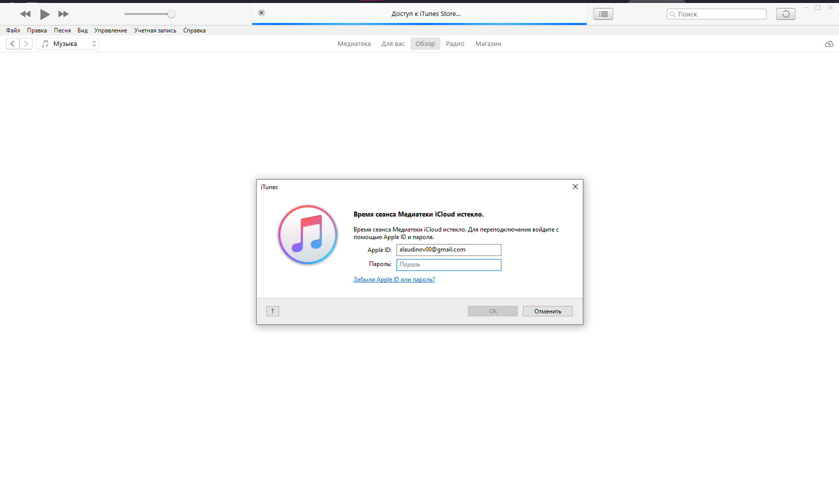Click the Поиск search field
The height and width of the screenshot is (504, 839).
[x=716, y=14]
